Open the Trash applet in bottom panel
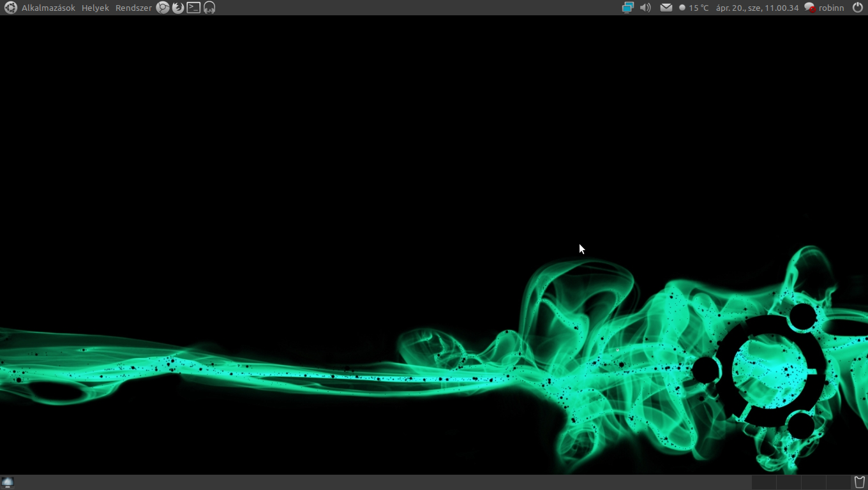Screen dimensions: 868x490 [859, 482]
